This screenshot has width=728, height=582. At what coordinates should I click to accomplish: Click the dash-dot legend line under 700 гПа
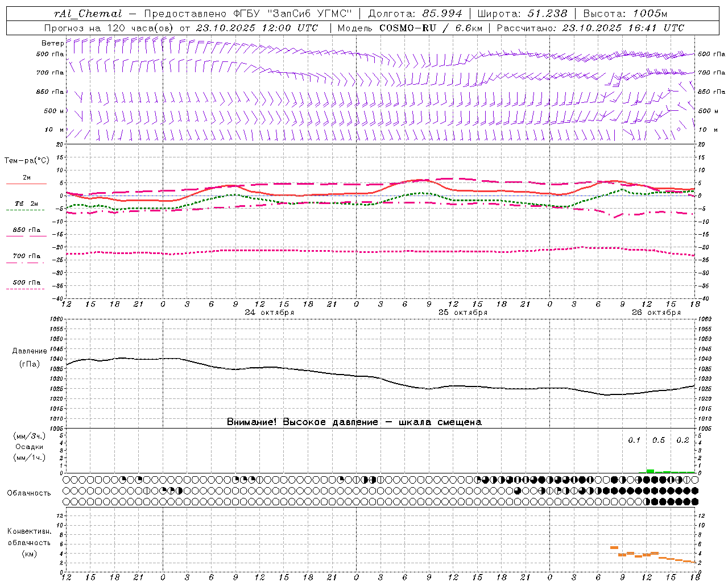pos(25,263)
